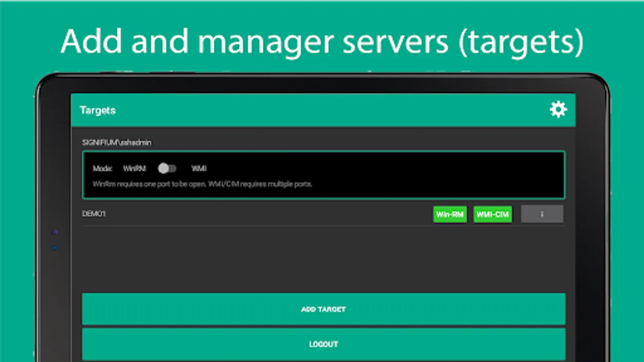
Task: Tap the ADD TARGET button
Action: click(x=324, y=309)
